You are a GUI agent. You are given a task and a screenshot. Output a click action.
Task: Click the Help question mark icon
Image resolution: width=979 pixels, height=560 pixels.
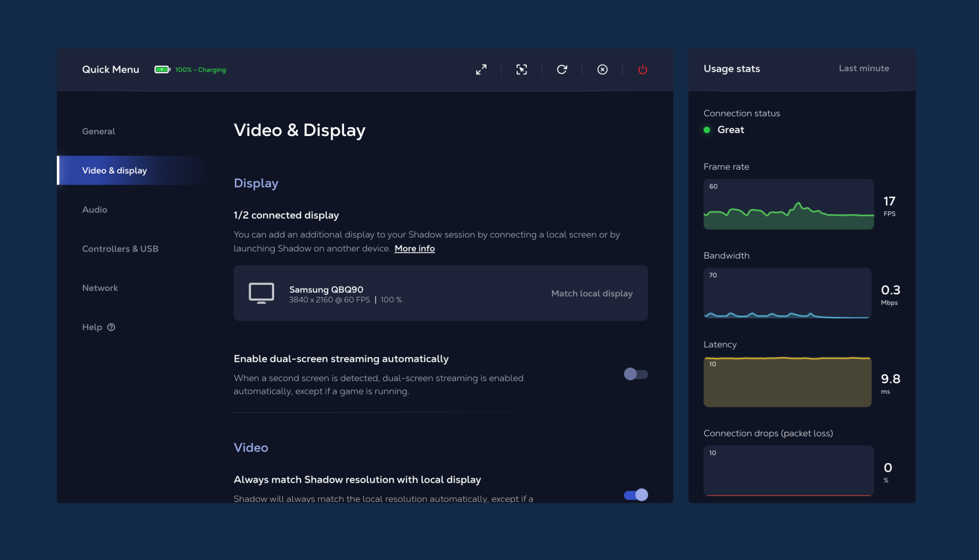[112, 327]
